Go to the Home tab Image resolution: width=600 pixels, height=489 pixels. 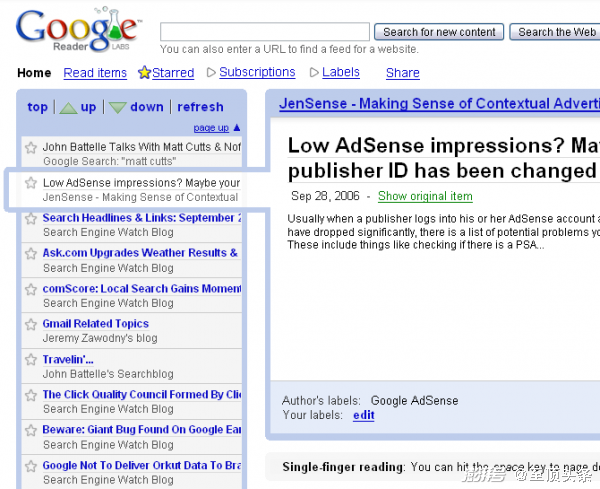pyautogui.click(x=34, y=73)
